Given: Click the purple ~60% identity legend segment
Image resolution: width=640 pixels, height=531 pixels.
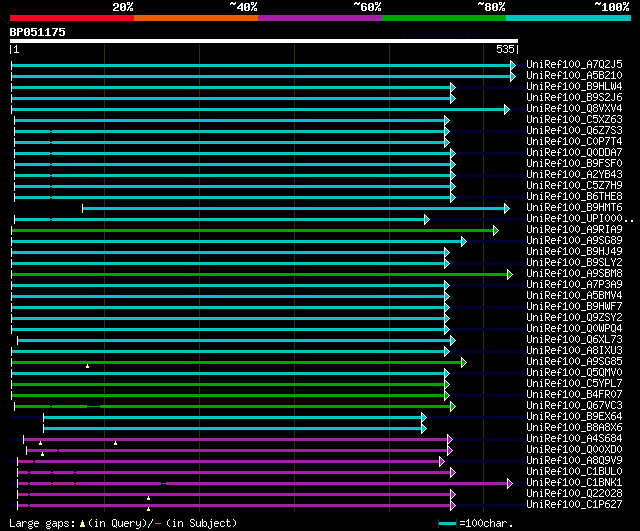Looking at the screenshot, I should (x=320, y=18).
